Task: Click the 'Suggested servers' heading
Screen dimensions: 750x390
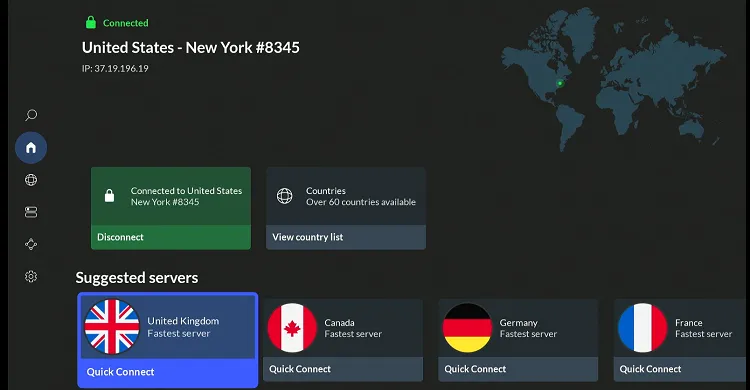Action: click(137, 278)
